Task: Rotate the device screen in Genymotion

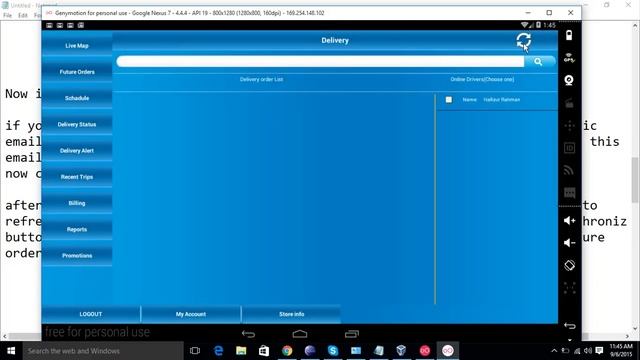Action: (569, 265)
